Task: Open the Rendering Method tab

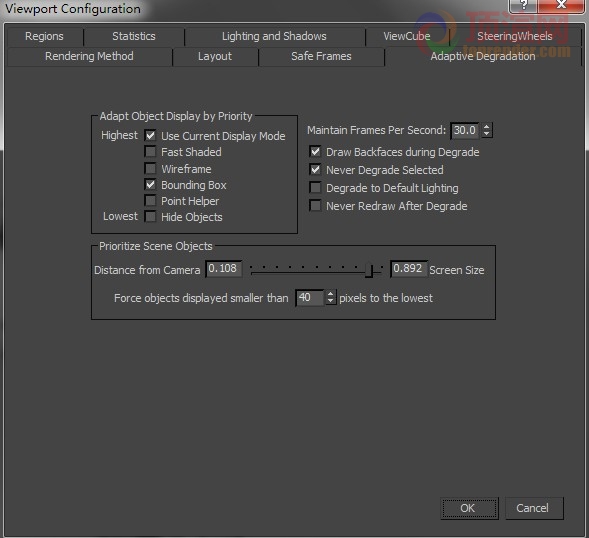Action: coord(89,56)
